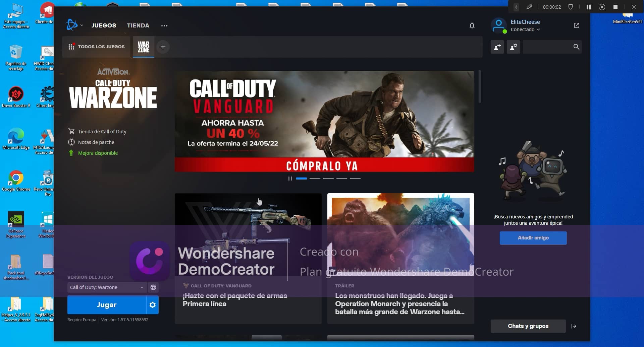Viewport: 644px width, 347px height.
Task: Select the second carousel indicator dot
Action: [315, 179]
